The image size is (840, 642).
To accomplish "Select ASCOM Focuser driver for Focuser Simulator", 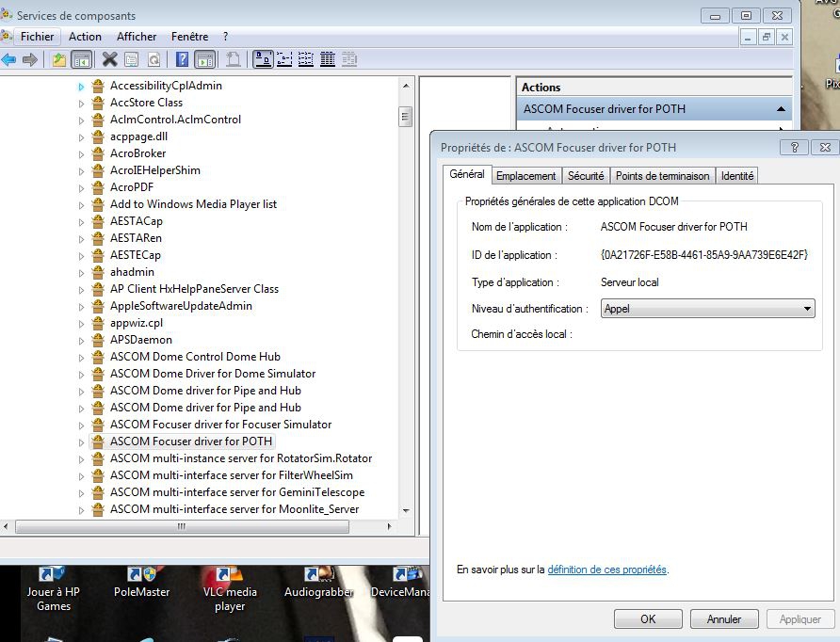I will point(220,425).
